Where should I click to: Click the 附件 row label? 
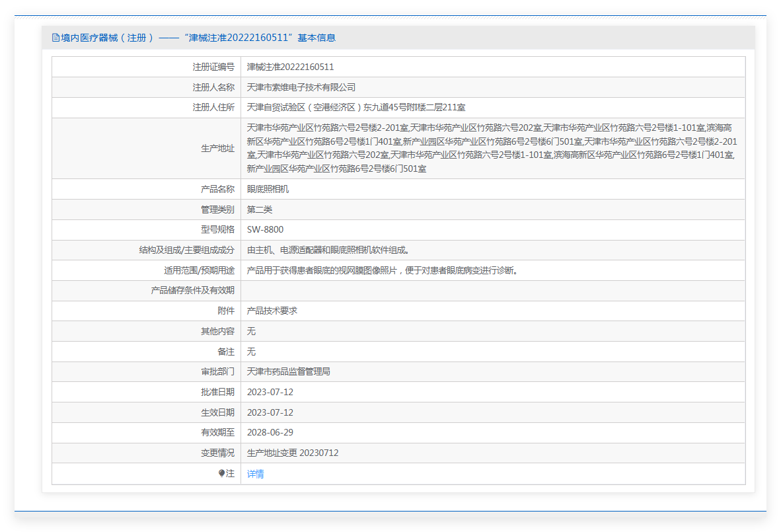(225, 311)
